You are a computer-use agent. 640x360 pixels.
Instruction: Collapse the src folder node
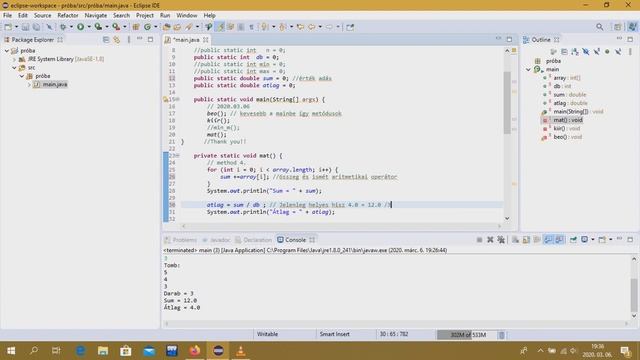coord(14,68)
